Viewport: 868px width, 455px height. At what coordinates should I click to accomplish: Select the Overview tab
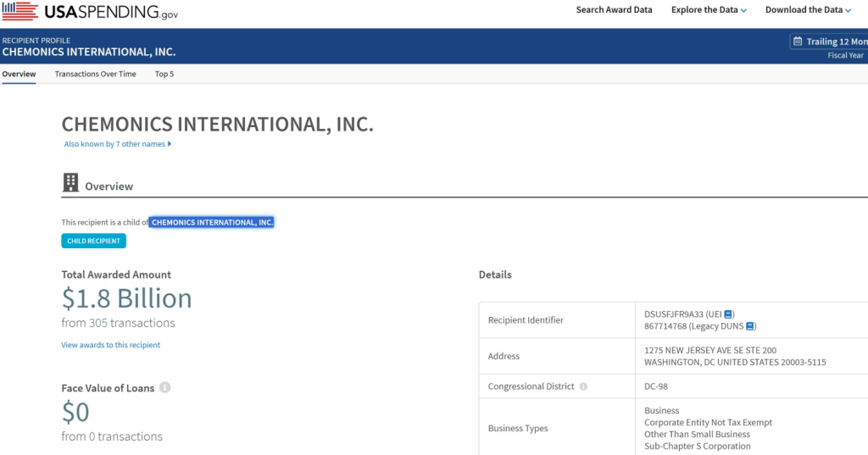(x=19, y=75)
